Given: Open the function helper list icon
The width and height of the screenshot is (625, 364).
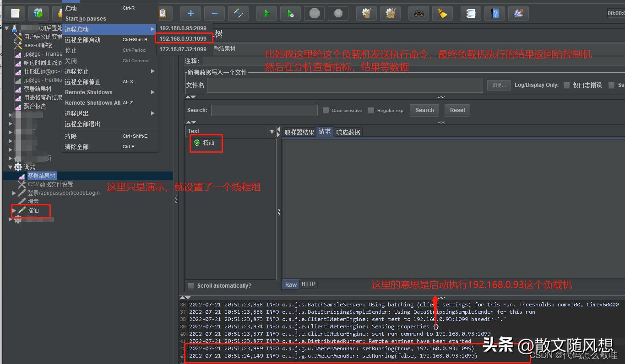Looking at the screenshot, I should pos(471,13).
